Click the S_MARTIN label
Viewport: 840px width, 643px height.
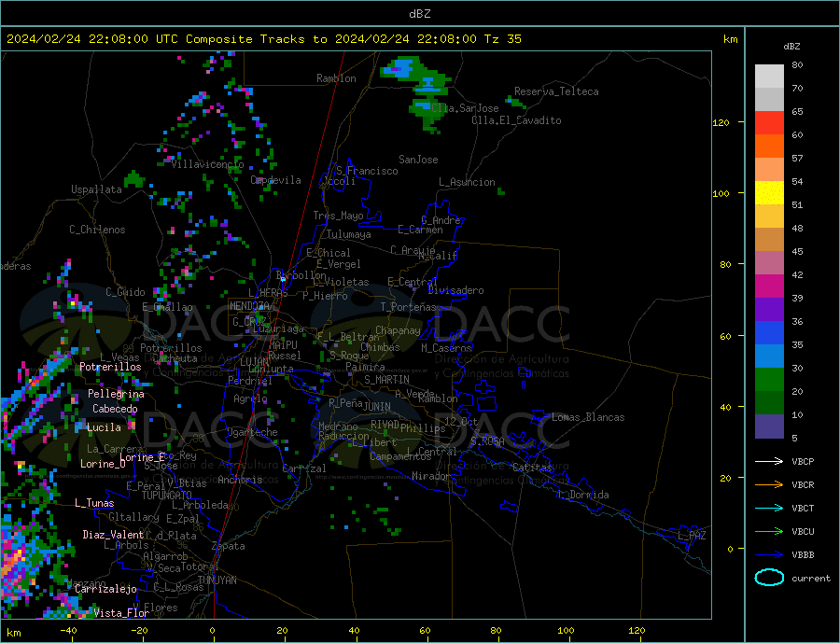(x=386, y=380)
